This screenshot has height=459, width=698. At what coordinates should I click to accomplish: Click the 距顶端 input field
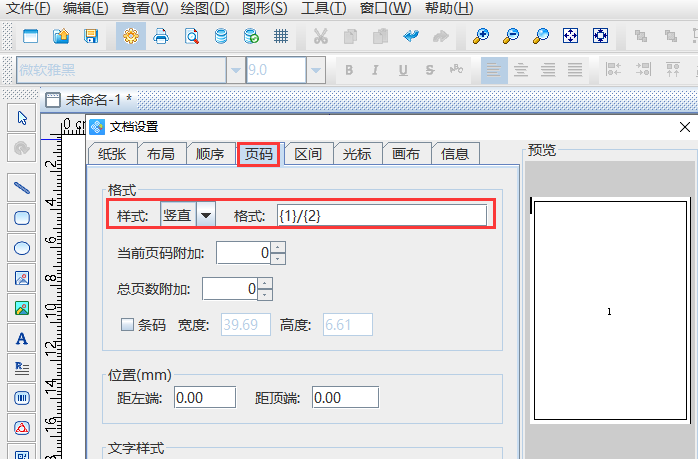(x=345, y=397)
